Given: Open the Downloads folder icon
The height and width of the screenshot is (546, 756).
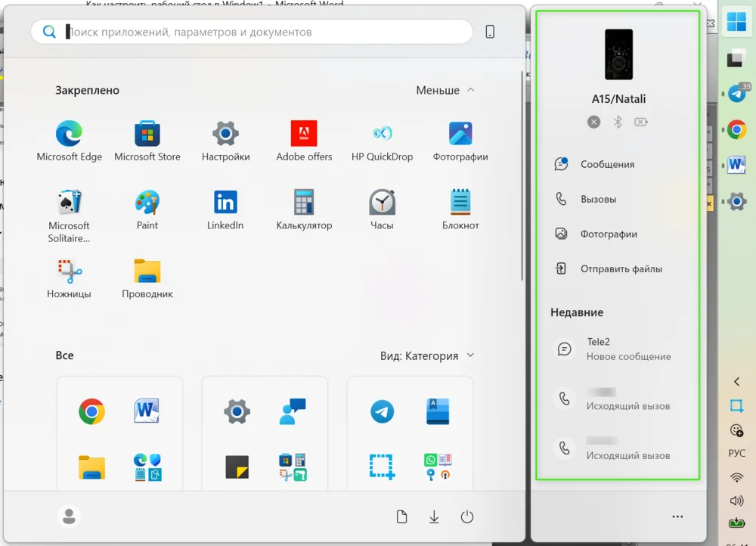Looking at the screenshot, I should point(434,517).
